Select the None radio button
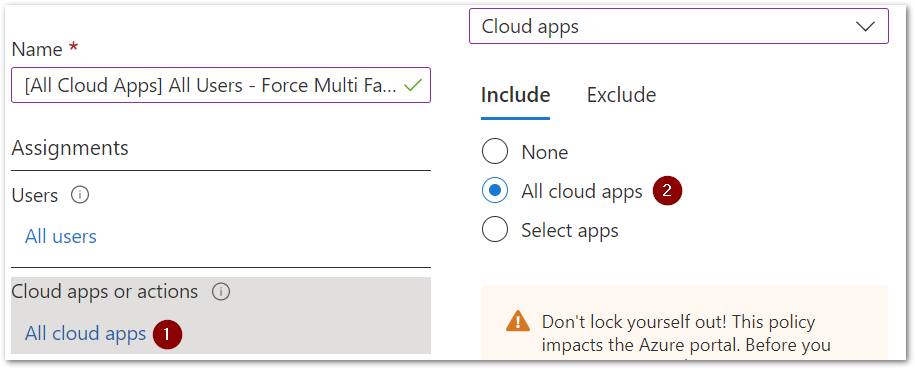The width and height of the screenshot is (915, 369). click(495, 152)
